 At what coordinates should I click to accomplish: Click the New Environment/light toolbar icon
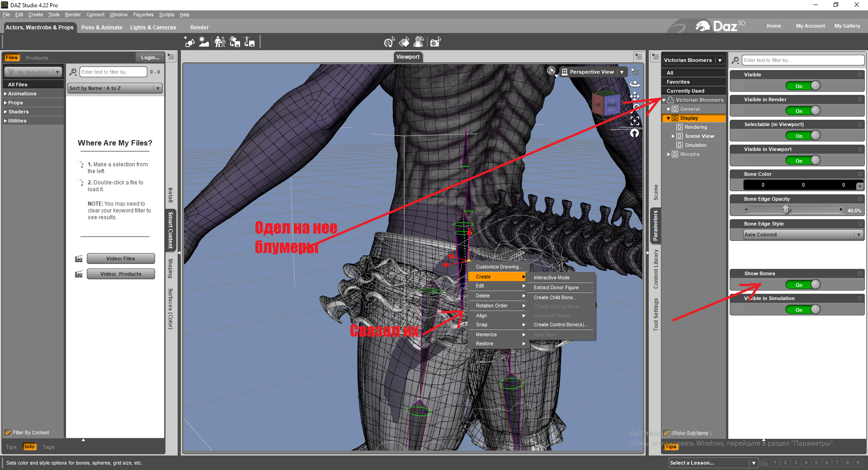pos(204,42)
